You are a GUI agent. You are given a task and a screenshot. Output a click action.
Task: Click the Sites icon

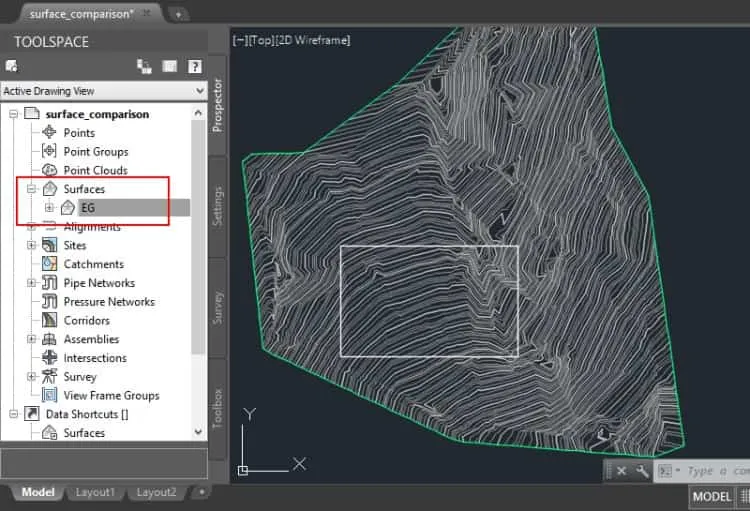pyautogui.click(x=49, y=245)
